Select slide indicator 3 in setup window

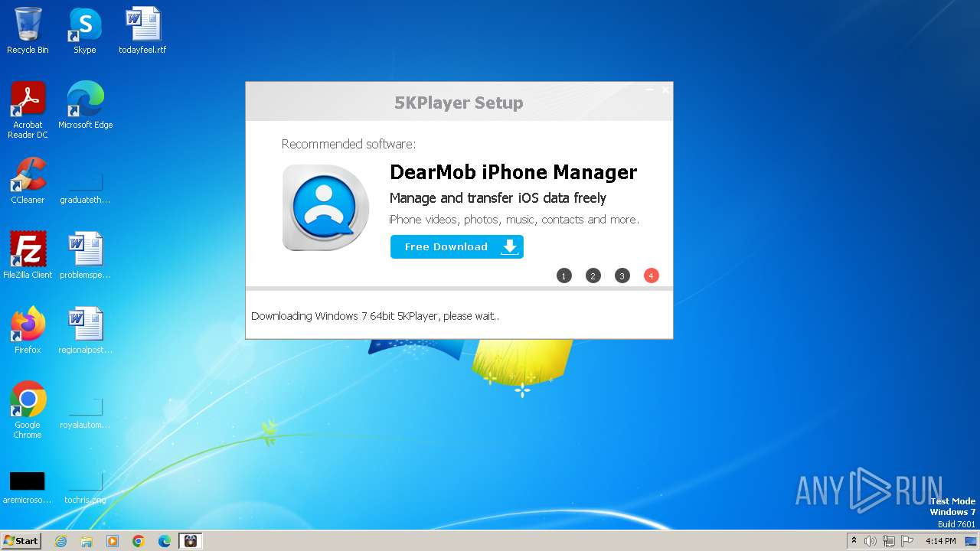click(622, 275)
